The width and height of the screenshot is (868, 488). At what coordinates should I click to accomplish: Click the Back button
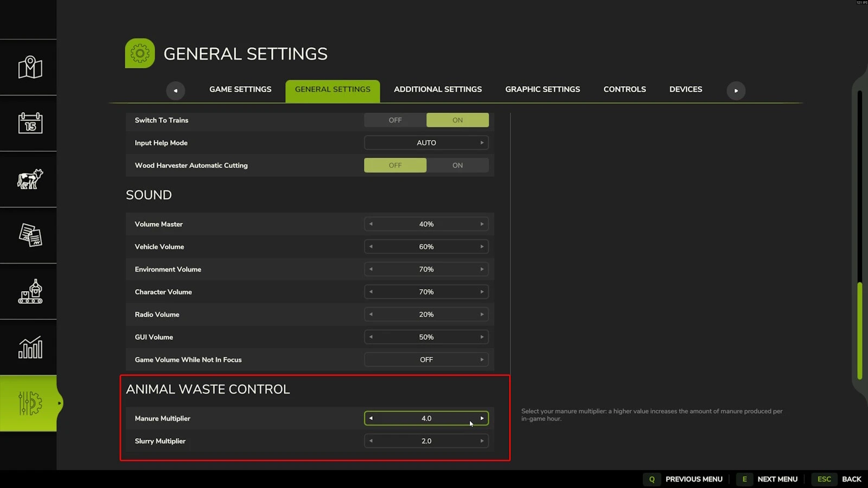pyautogui.click(x=851, y=479)
